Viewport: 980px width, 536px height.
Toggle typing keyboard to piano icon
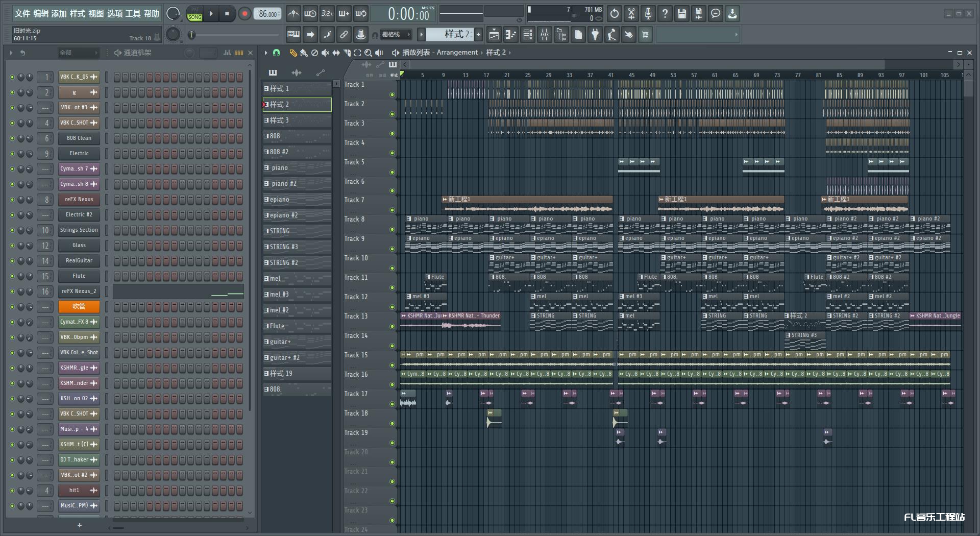click(293, 35)
